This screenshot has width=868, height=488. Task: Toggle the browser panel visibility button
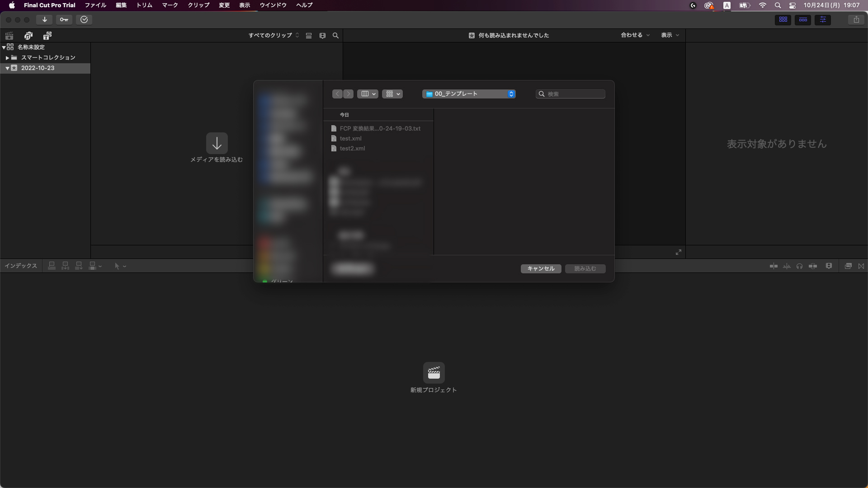point(783,19)
